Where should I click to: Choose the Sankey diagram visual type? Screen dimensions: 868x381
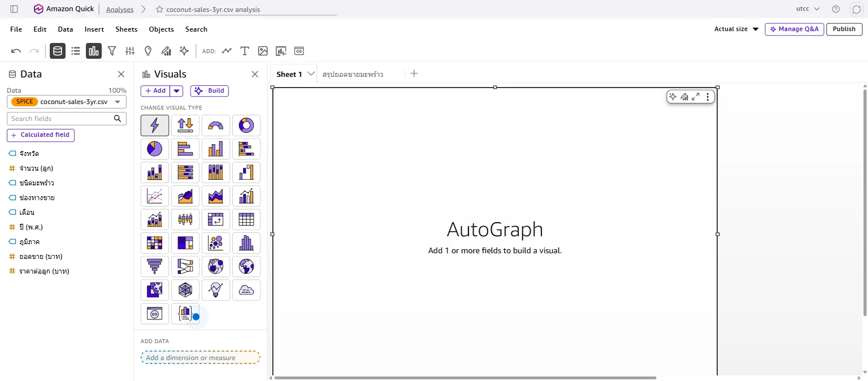click(x=185, y=266)
